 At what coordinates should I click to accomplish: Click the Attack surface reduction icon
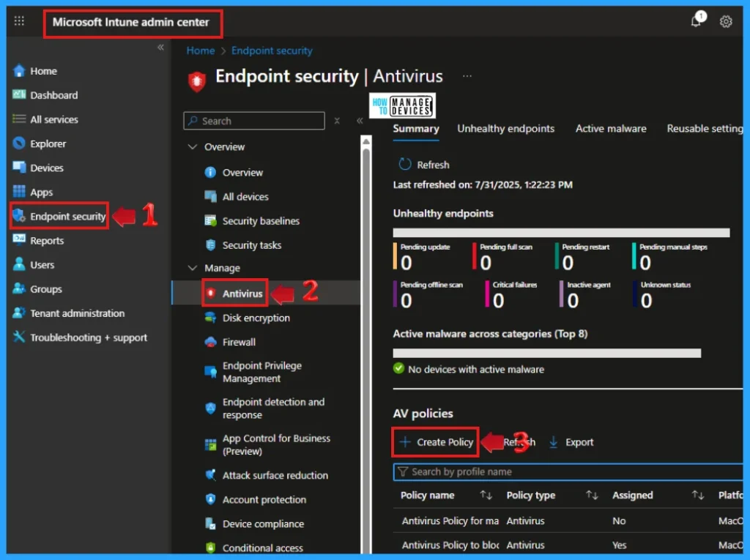coord(210,475)
